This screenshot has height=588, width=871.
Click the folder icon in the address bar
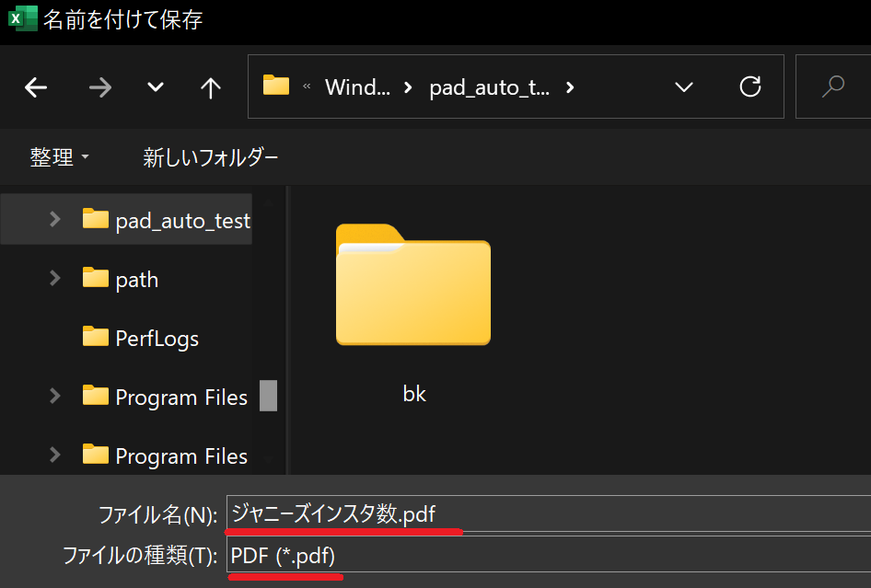coord(276,86)
